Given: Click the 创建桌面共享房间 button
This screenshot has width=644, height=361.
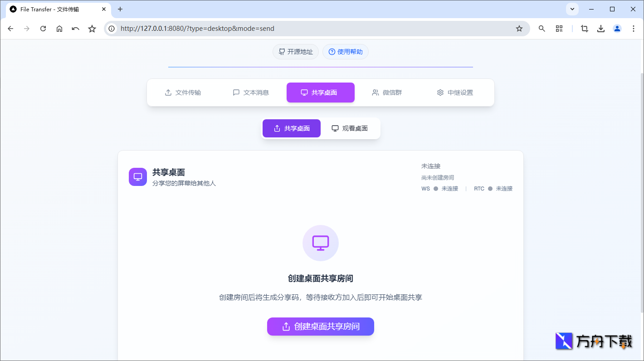Looking at the screenshot, I should coord(321,327).
